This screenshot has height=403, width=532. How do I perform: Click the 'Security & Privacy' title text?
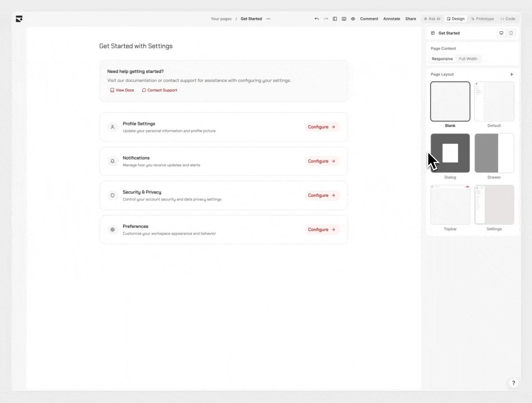(x=142, y=192)
